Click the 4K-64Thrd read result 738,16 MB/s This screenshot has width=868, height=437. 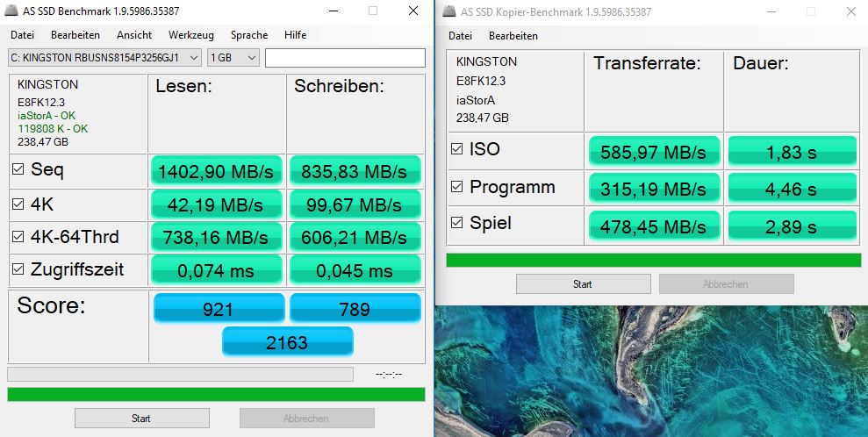coord(216,237)
